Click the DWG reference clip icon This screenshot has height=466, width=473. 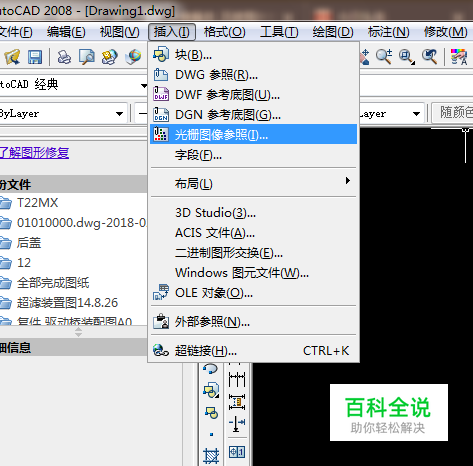pos(161,74)
